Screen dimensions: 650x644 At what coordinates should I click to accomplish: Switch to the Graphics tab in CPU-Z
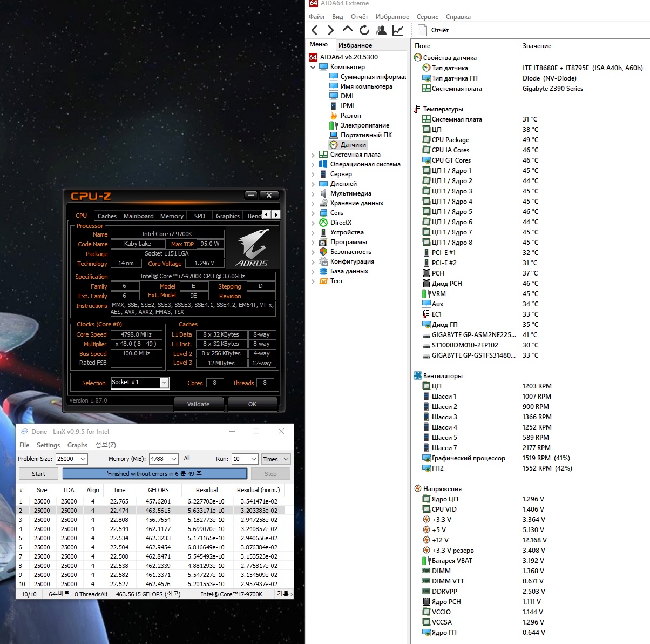point(228,216)
